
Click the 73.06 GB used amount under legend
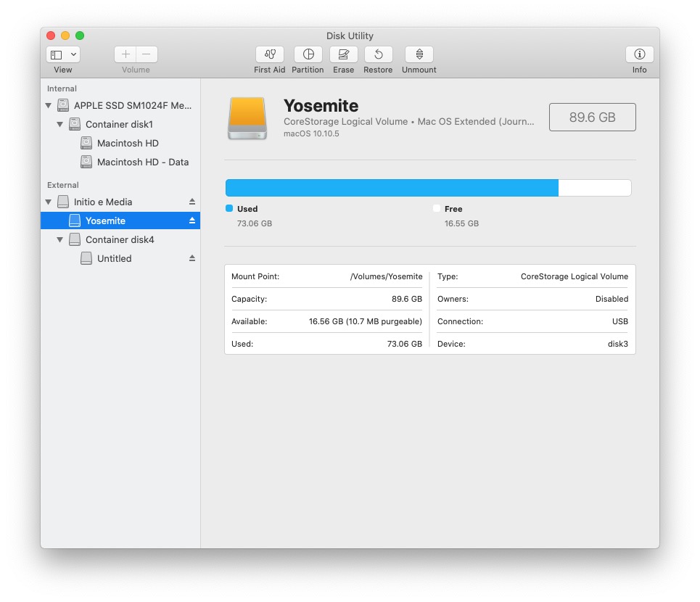(255, 223)
